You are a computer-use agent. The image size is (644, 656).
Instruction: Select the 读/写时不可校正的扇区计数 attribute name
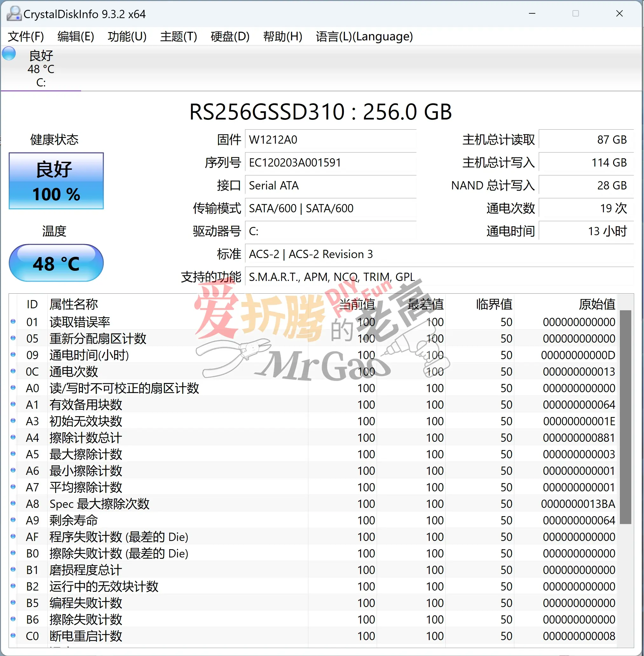[124, 388]
